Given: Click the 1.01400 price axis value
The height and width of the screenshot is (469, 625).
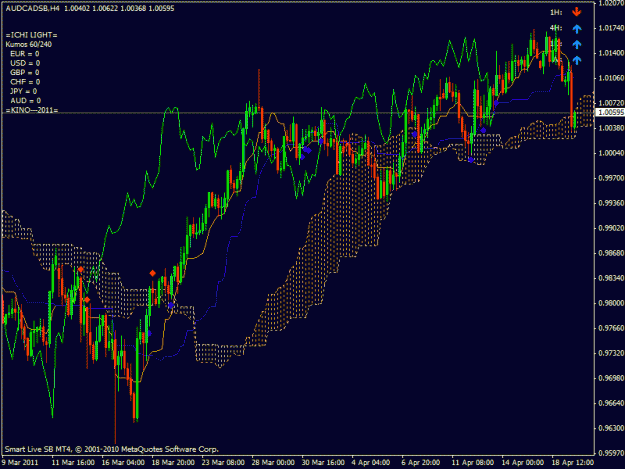Looking at the screenshot, I should pyautogui.click(x=611, y=53).
